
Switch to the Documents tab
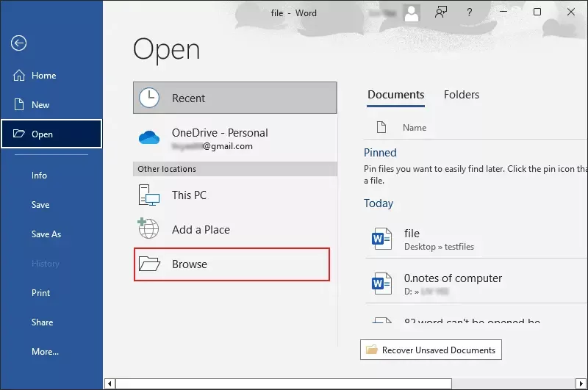(x=395, y=95)
